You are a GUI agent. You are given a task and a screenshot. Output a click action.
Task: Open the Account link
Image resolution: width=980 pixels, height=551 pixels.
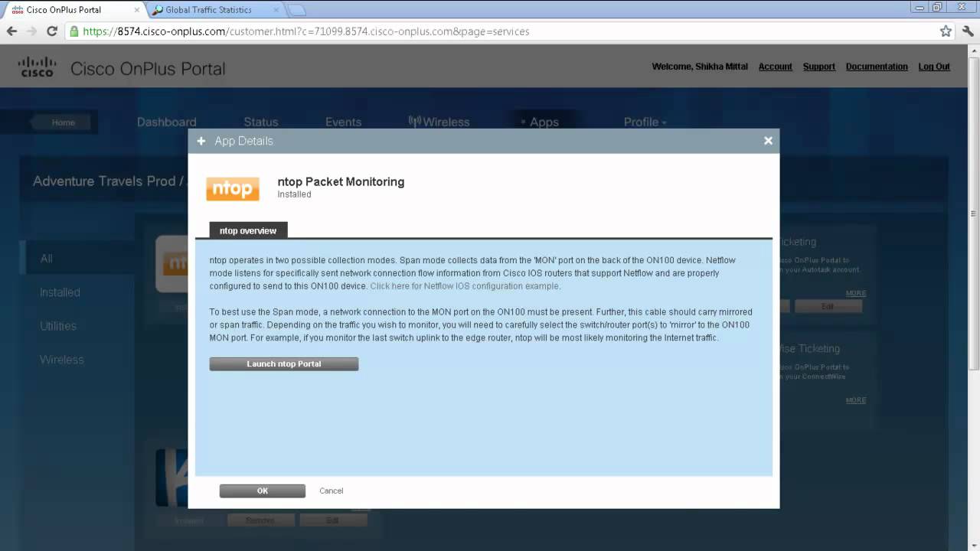pyautogui.click(x=776, y=67)
